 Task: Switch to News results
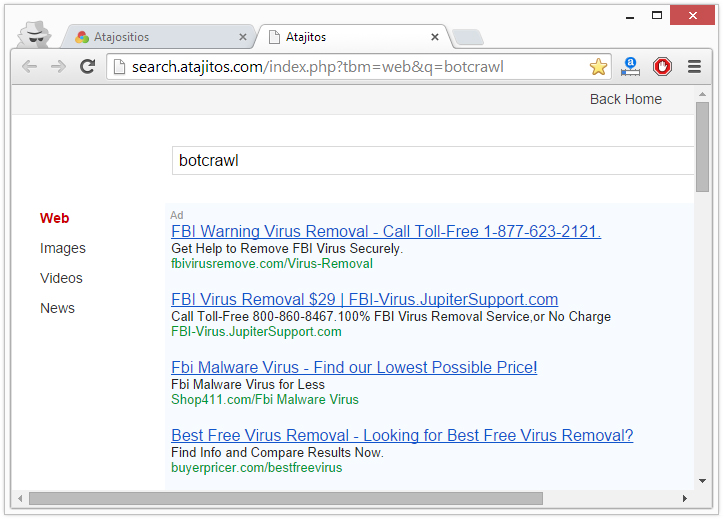coord(57,308)
